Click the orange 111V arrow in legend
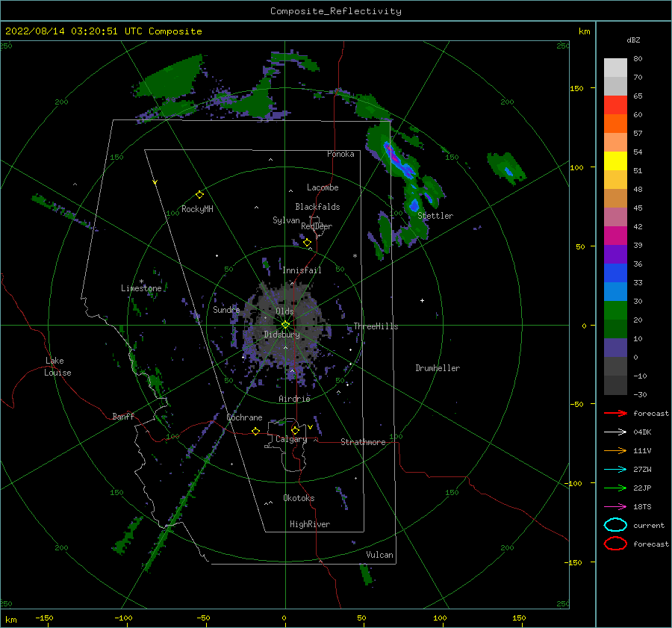Viewport: 672px width, 628px height. pos(615,450)
